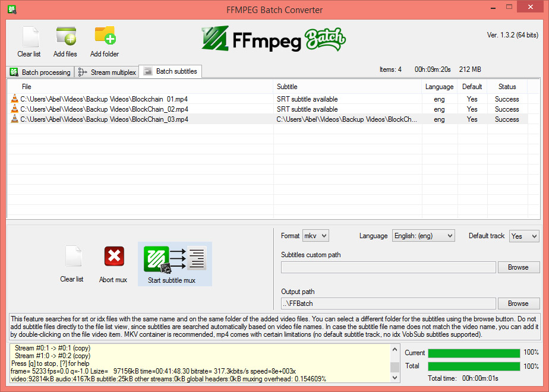Switch to Batch processing tab
Image resolution: width=549 pixels, height=392 pixels.
40,72
